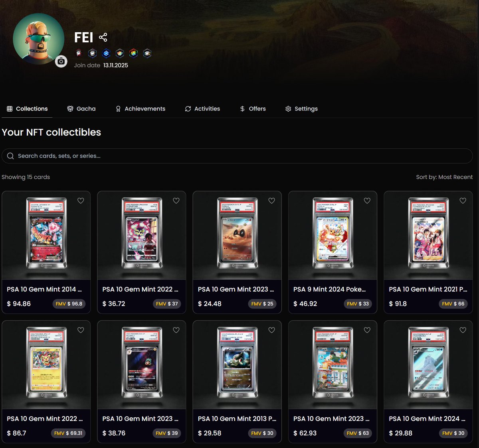Toggle heart on the $46.92 PSA 9 card

pyautogui.click(x=367, y=201)
